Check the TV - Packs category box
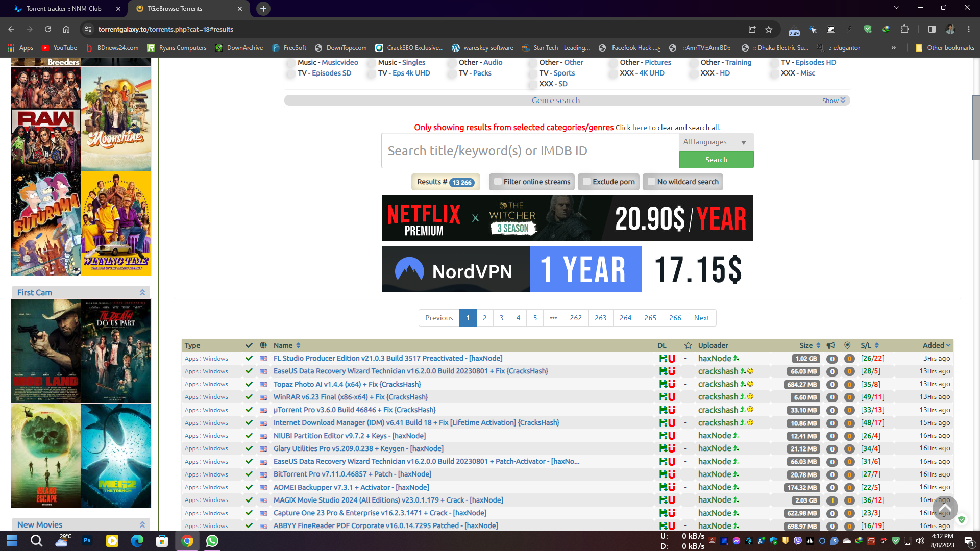Image resolution: width=980 pixels, height=551 pixels. pos(451,73)
